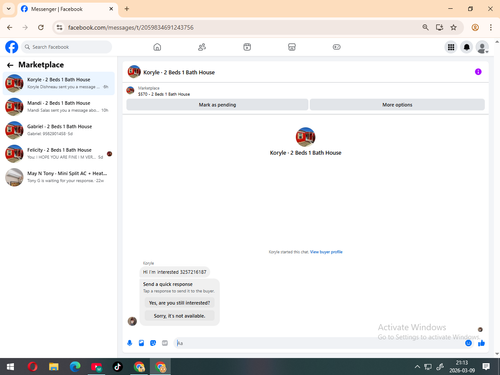This screenshot has width=500, height=375.
Task: Open Mandi - 2 Beds 1 Bath House chat
Action: 59,106
